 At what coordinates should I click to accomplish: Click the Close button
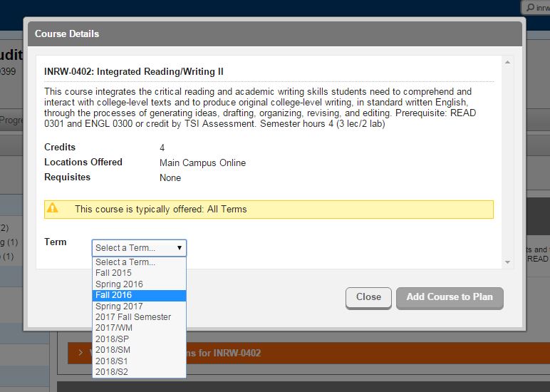368,298
